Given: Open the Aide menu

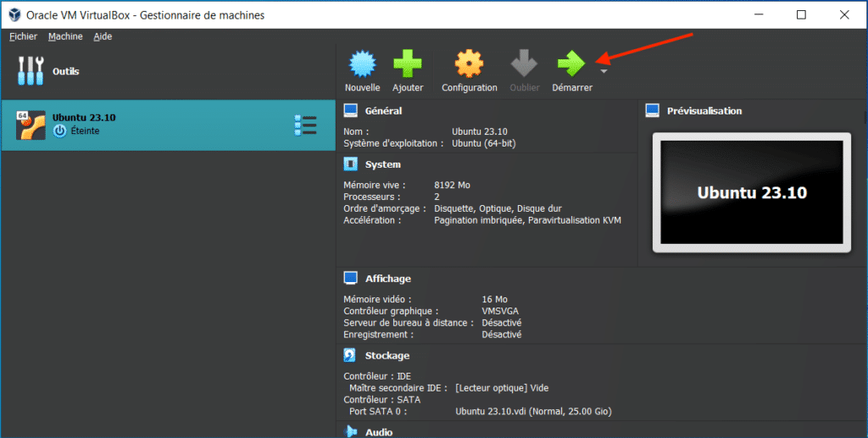Looking at the screenshot, I should tap(103, 36).
